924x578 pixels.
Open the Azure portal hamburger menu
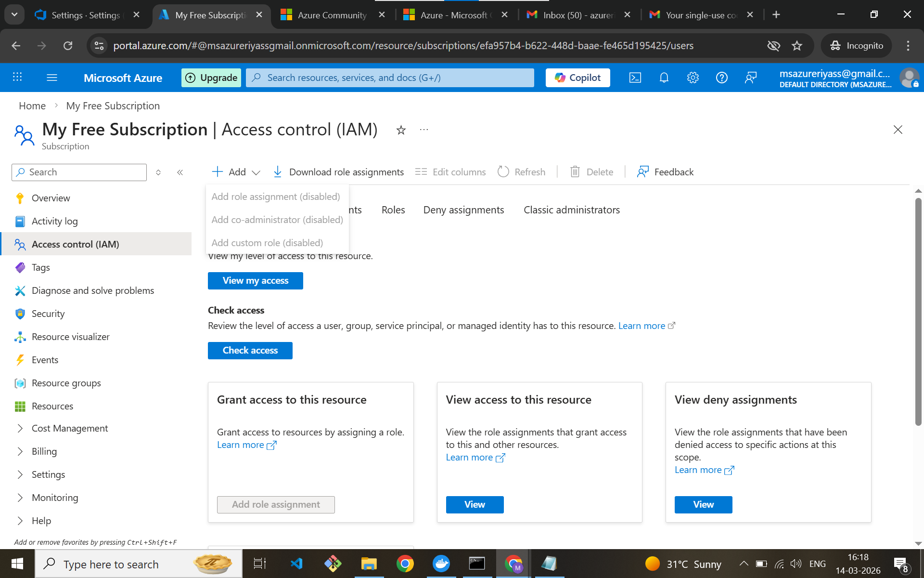click(x=52, y=78)
